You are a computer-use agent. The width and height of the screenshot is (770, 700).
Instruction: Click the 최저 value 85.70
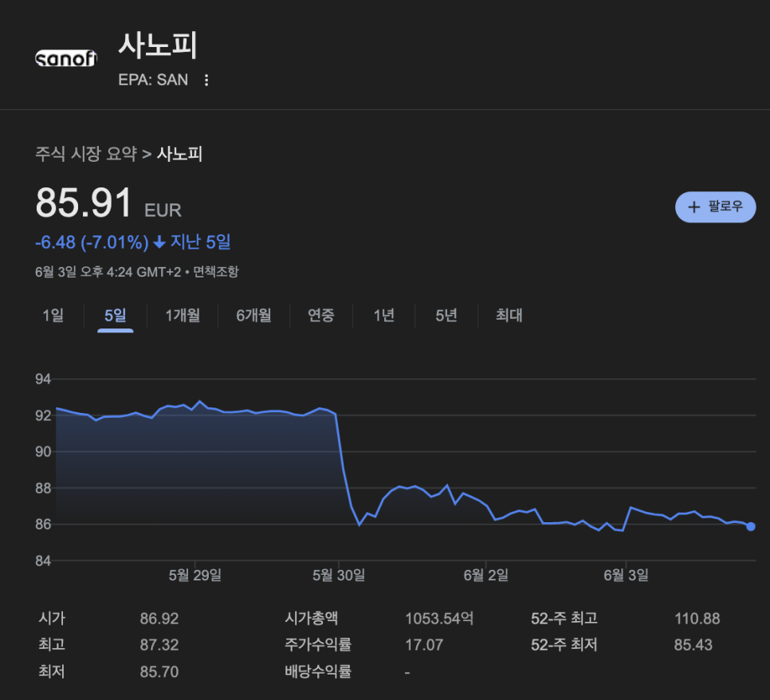159,672
